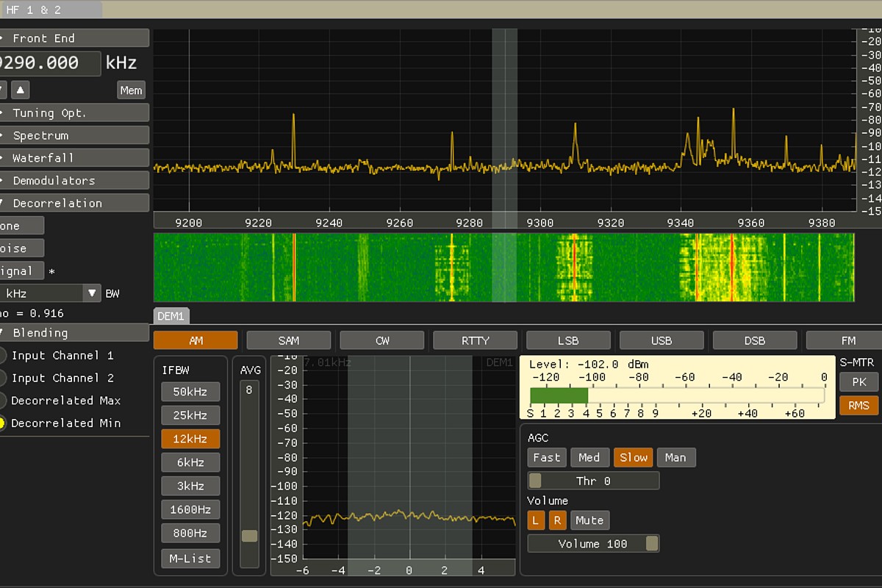This screenshot has width=882, height=588.
Task: Open the M-List bandwidth list
Action: tap(190, 558)
